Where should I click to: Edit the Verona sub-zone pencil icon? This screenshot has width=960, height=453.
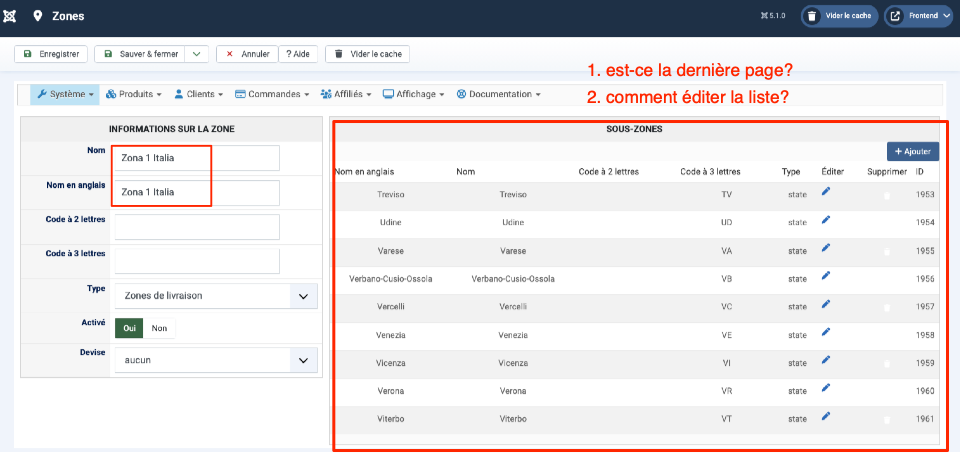[x=826, y=388]
